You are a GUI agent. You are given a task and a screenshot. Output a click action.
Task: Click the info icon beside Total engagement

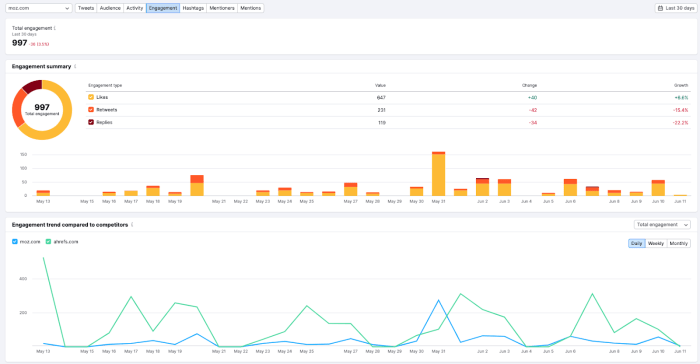pos(55,28)
